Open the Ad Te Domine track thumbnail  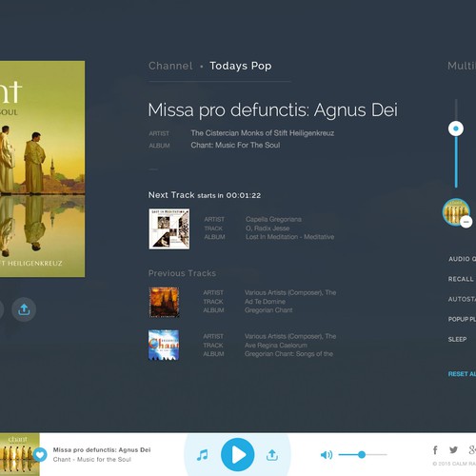164,302
